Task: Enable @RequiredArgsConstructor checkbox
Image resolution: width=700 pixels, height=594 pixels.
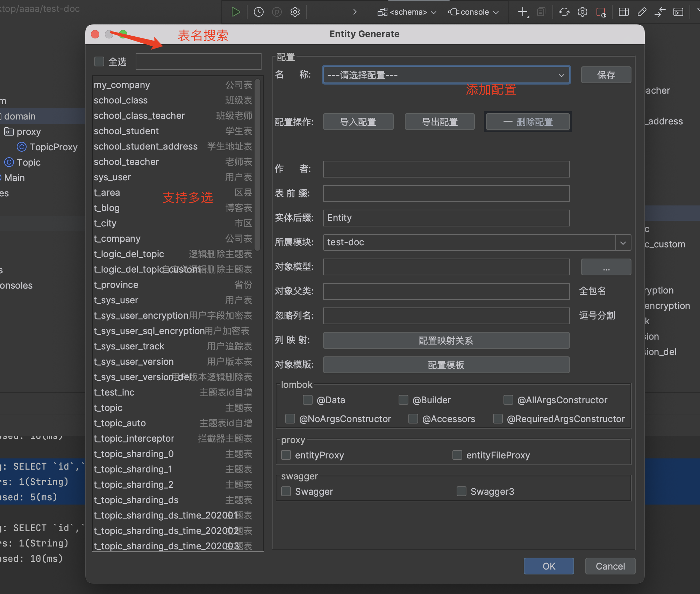Action: click(498, 419)
